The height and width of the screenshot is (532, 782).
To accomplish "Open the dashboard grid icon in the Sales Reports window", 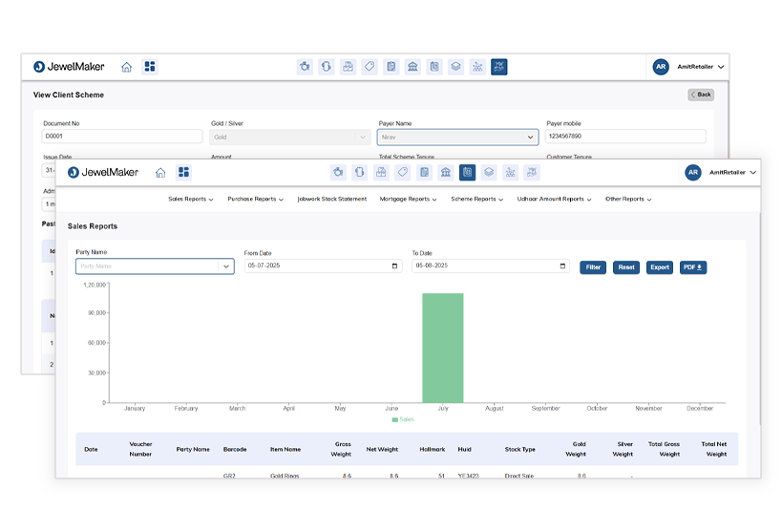I will click(184, 173).
